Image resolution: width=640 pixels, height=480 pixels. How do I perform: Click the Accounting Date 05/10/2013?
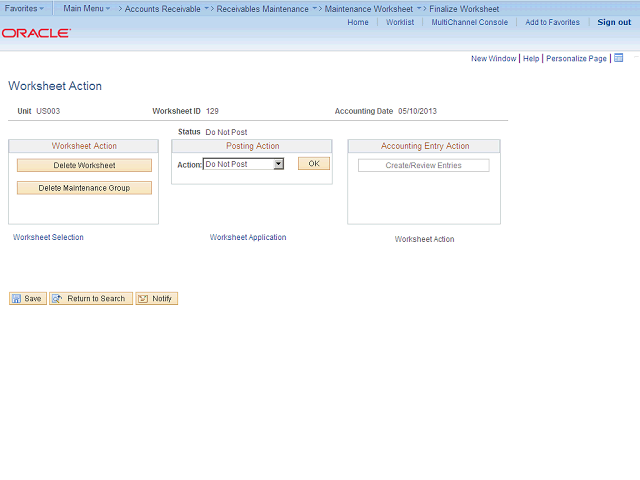418,111
